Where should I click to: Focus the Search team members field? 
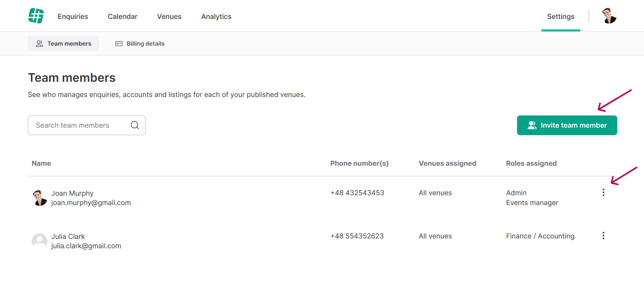pyautogui.click(x=86, y=125)
